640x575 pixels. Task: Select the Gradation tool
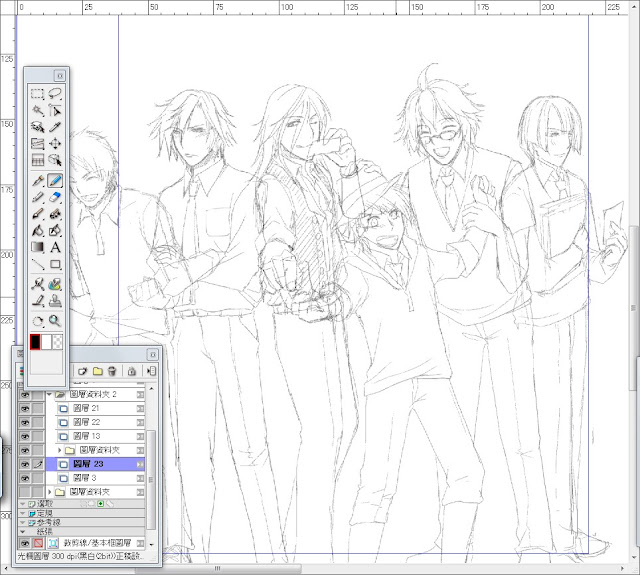(x=38, y=247)
